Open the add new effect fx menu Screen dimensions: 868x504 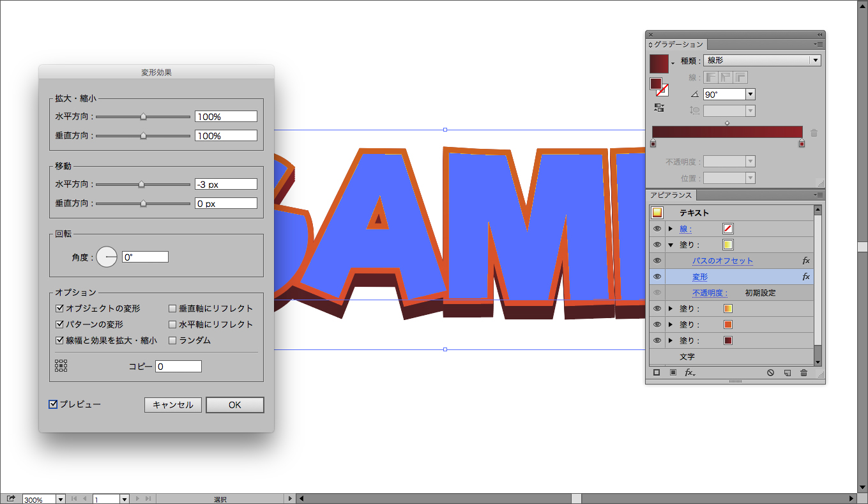click(690, 372)
